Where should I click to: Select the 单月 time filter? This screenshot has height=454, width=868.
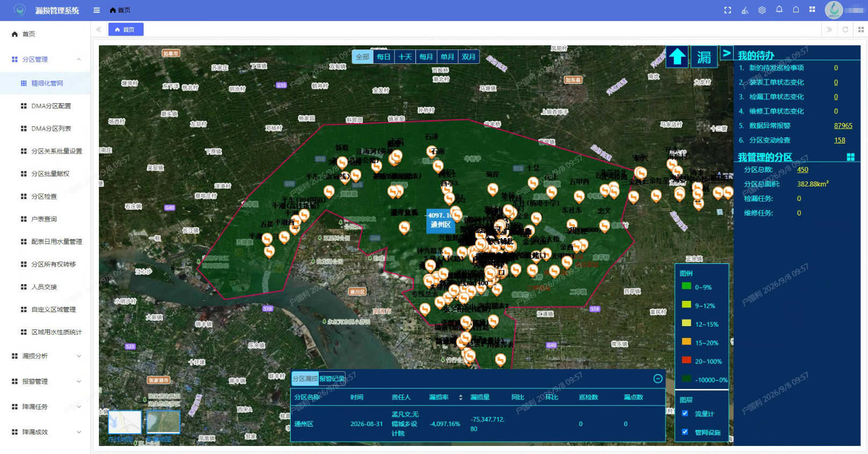click(x=447, y=57)
